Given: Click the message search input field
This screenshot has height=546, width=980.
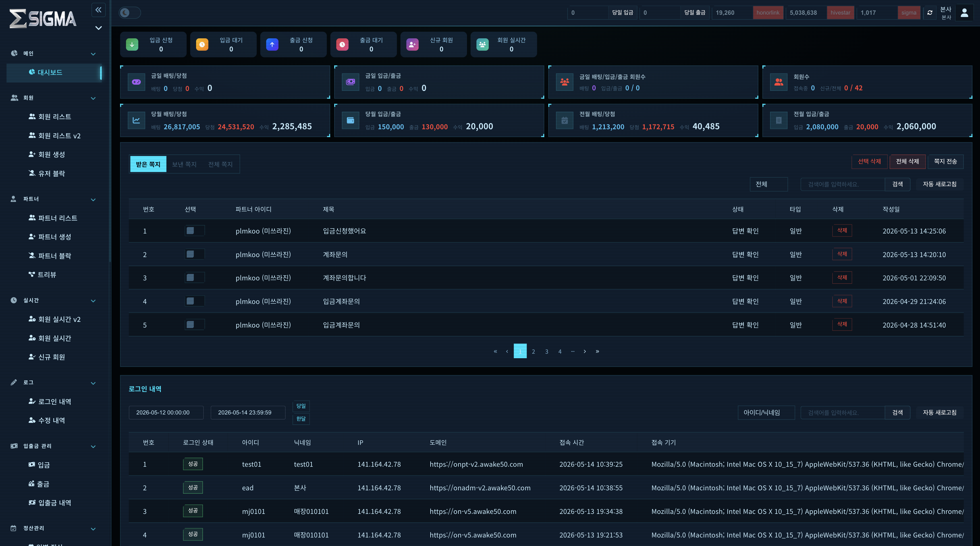Looking at the screenshot, I should coord(842,184).
